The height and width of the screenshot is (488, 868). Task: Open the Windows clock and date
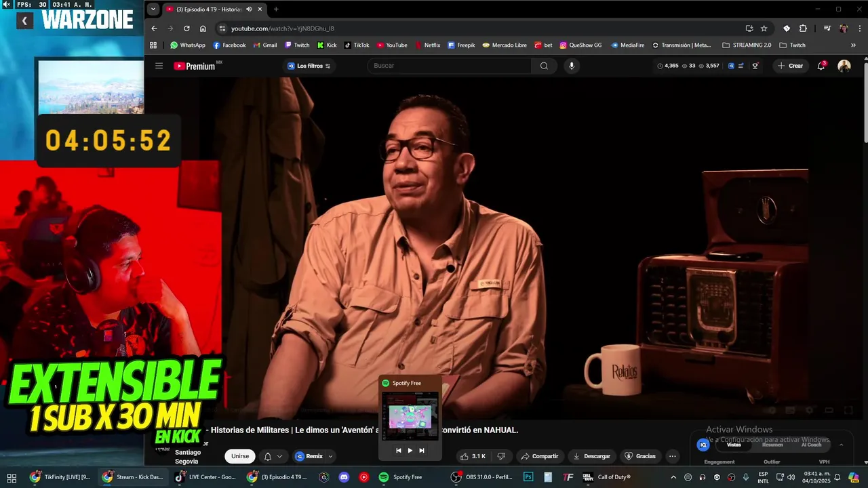tap(816, 477)
